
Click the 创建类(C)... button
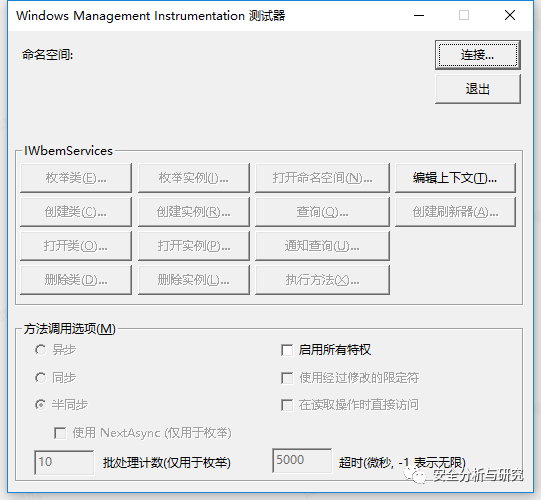[x=76, y=212]
